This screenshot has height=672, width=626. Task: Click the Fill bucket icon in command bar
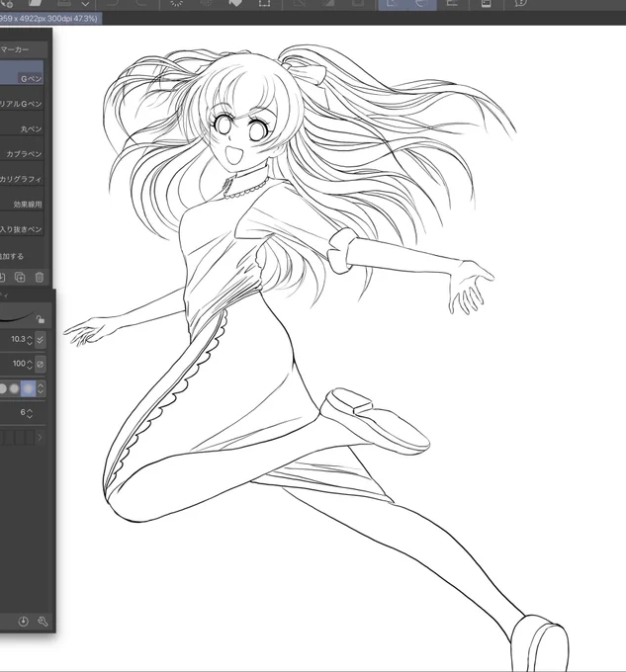(235, 3)
